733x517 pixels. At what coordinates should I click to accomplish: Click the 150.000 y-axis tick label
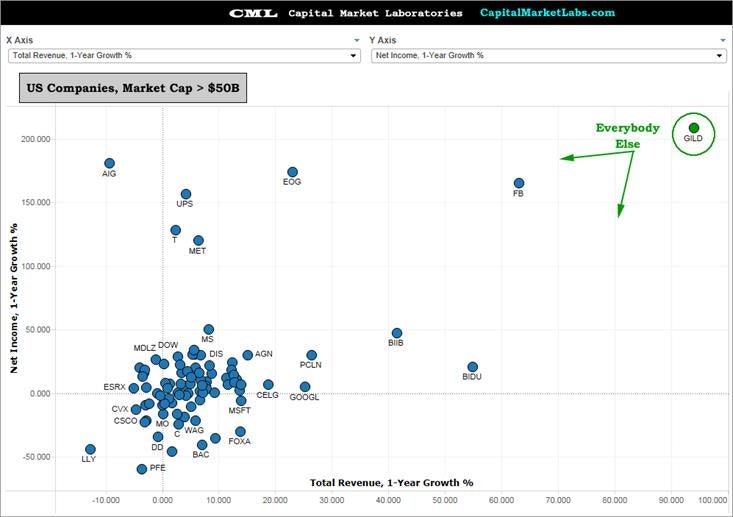36,202
